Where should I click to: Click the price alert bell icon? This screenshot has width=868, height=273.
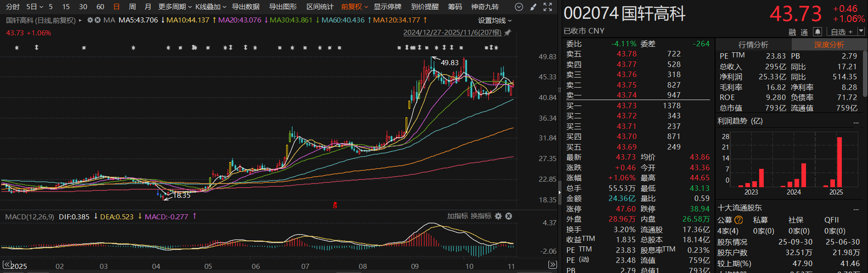[x=817, y=32]
